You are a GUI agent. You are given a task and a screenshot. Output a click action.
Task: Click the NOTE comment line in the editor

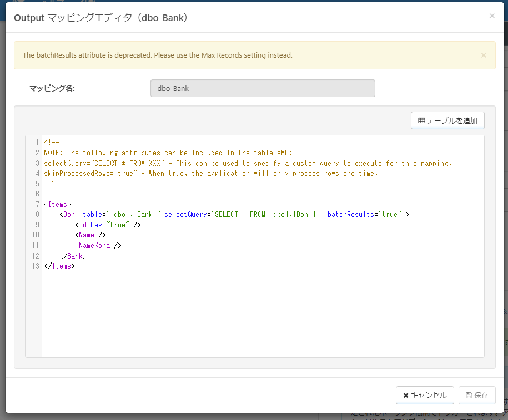pyautogui.click(x=167, y=153)
